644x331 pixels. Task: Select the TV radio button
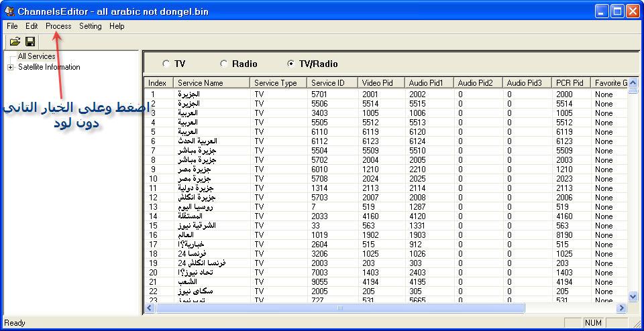point(166,64)
